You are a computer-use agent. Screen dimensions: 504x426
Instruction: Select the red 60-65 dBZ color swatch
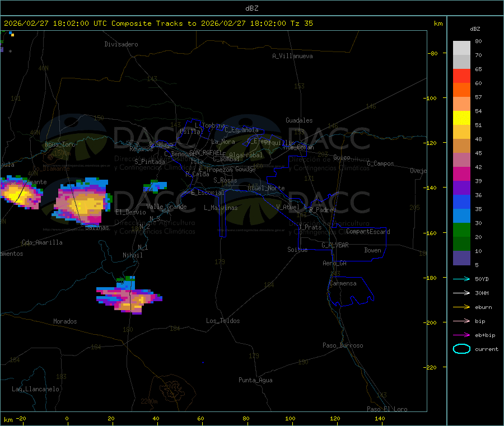(461, 76)
